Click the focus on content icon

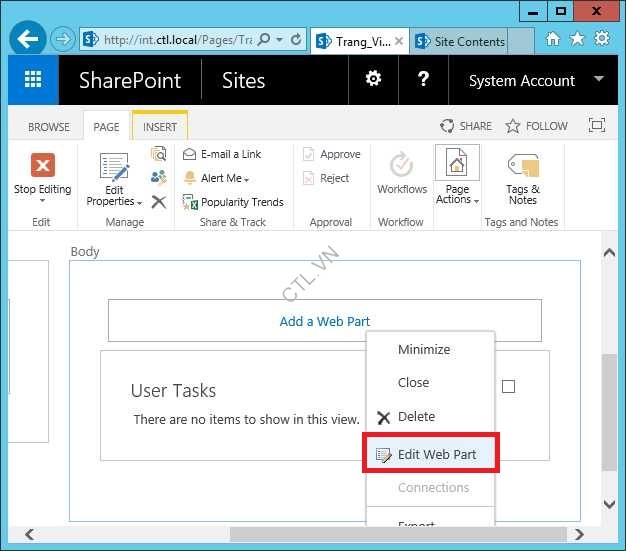596,126
